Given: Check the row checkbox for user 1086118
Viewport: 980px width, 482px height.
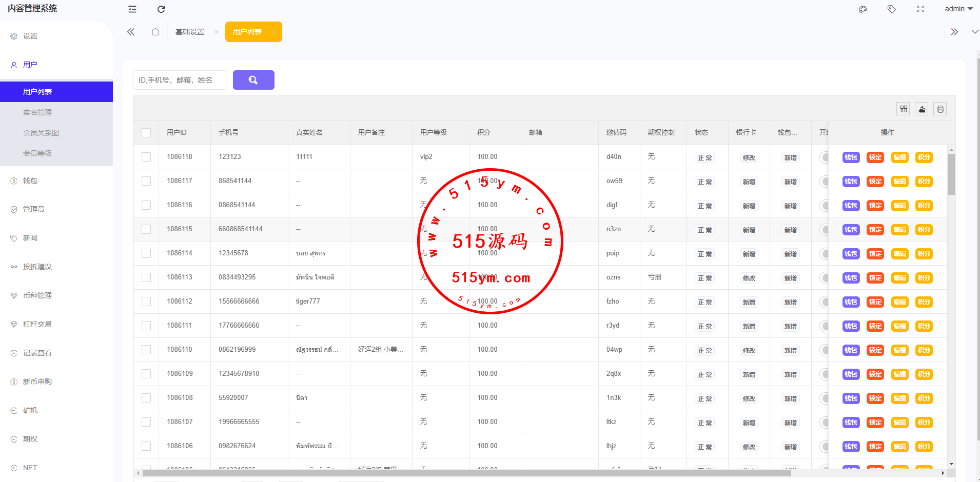Looking at the screenshot, I should pos(146,157).
